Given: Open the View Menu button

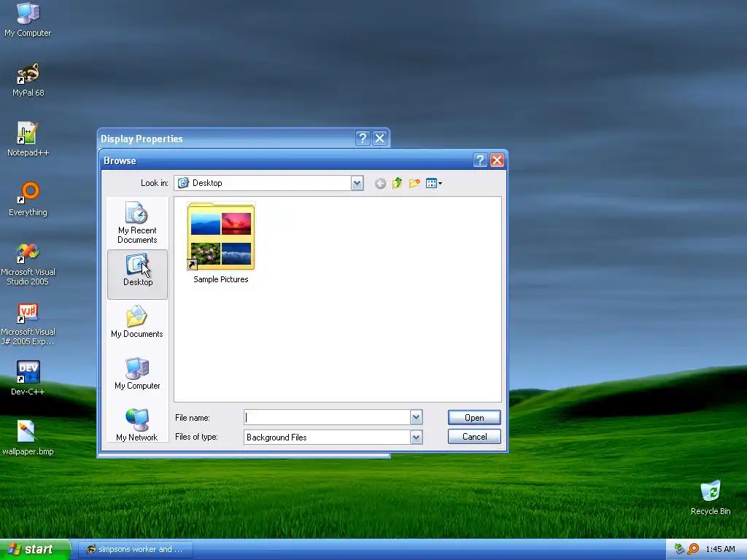Looking at the screenshot, I should [433, 183].
